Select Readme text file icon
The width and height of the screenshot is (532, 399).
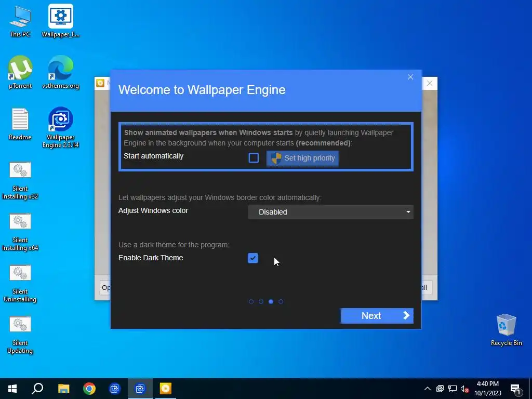[x=20, y=124]
